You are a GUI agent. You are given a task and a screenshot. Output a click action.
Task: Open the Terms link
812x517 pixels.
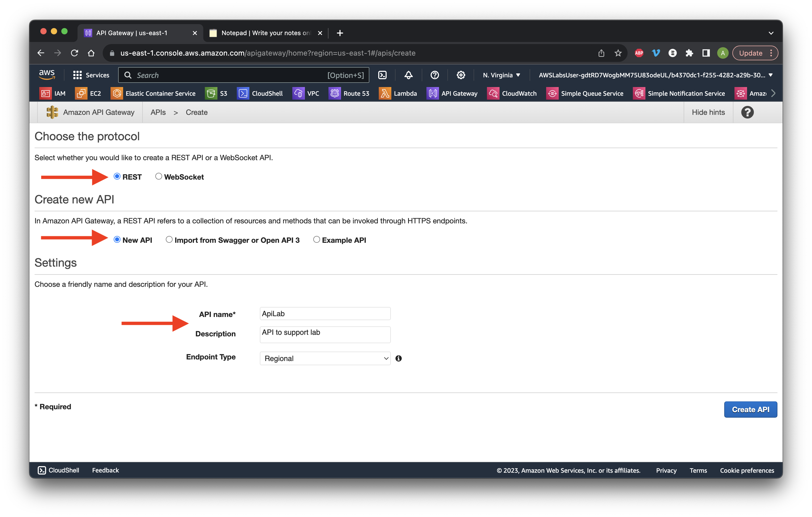pos(698,470)
